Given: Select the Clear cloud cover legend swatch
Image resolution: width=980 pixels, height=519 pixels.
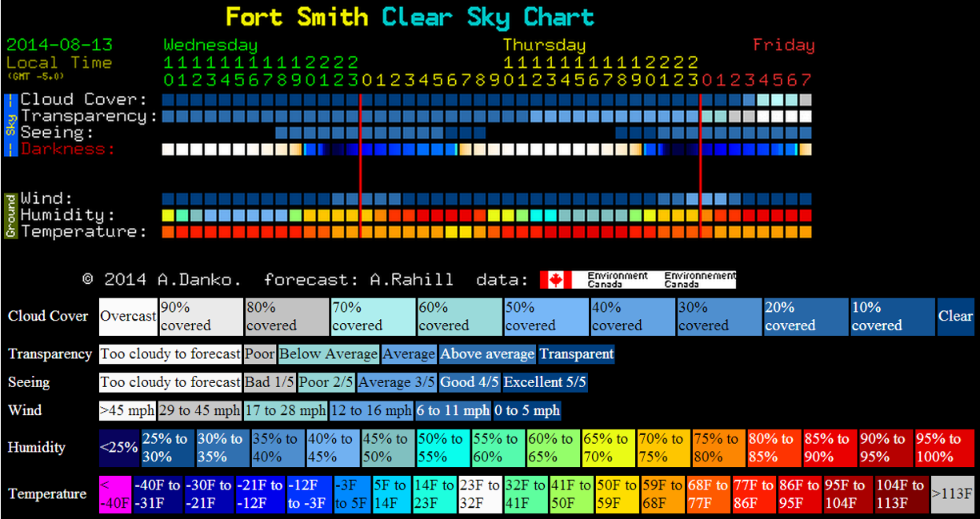Looking at the screenshot, I should pos(955,317).
